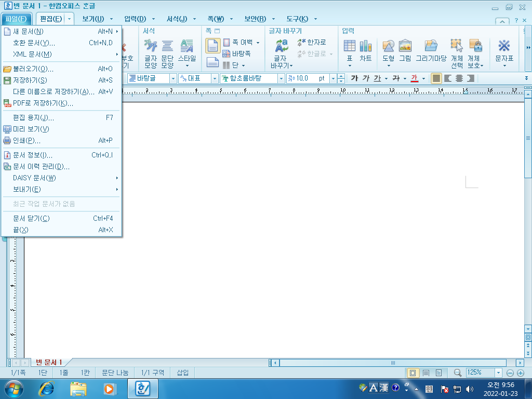532x399 pixels.
Task: Switch to page layout view in the status bar
Action: tap(413, 373)
